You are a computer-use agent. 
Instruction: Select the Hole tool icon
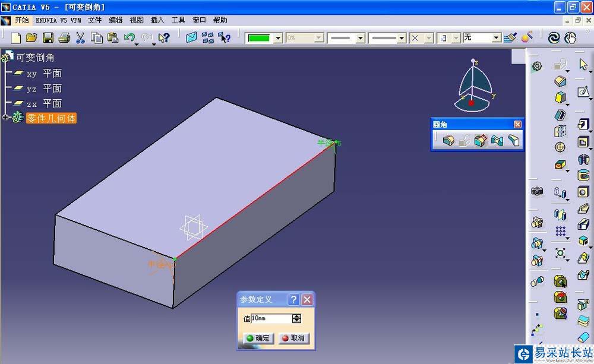pyautogui.click(x=583, y=192)
